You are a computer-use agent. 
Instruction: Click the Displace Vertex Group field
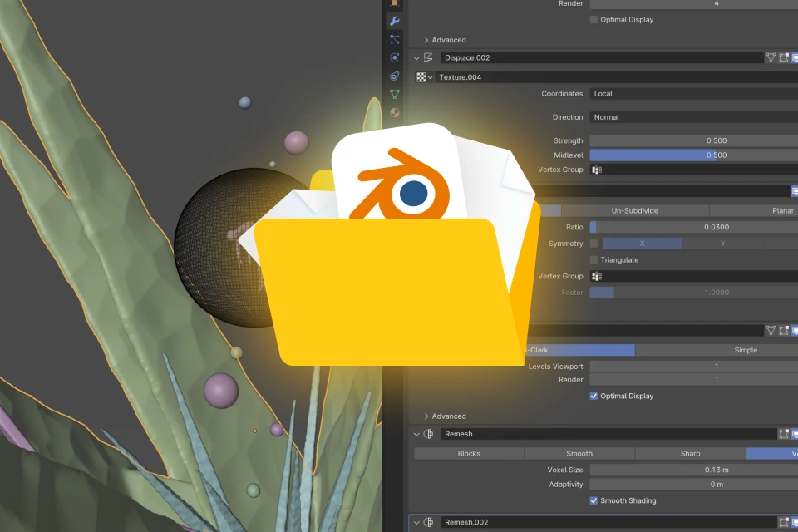[693, 170]
